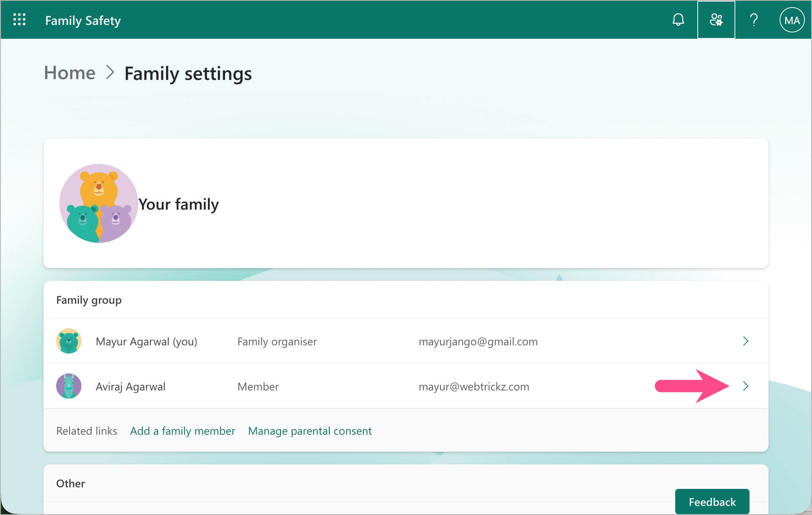Click the Other section heading
This screenshot has width=812, height=515.
[70, 483]
